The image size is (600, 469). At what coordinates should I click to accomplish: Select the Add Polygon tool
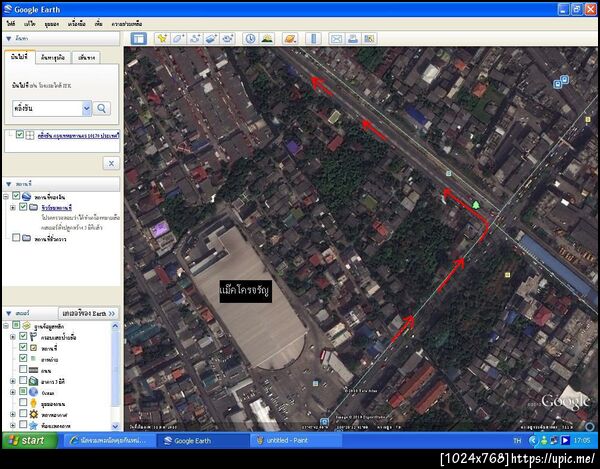pyautogui.click(x=178, y=39)
